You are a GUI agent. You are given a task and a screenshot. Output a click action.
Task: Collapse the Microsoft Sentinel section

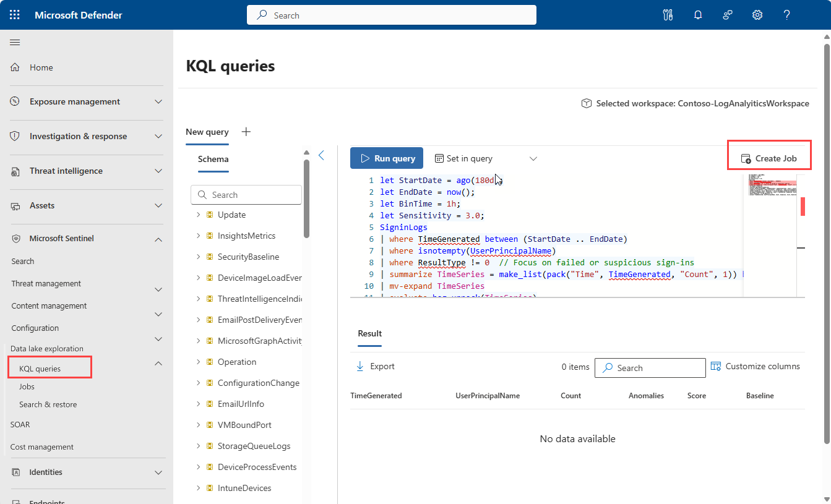click(x=158, y=239)
